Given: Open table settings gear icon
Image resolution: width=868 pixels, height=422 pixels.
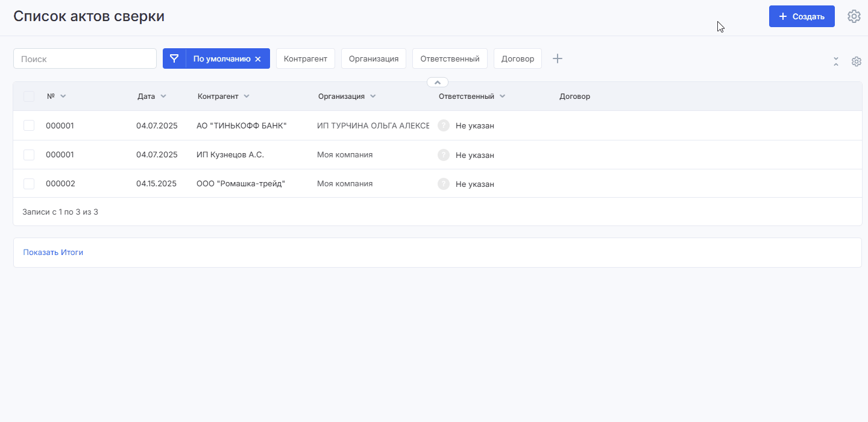Looking at the screenshot, I should pos(856,61).
